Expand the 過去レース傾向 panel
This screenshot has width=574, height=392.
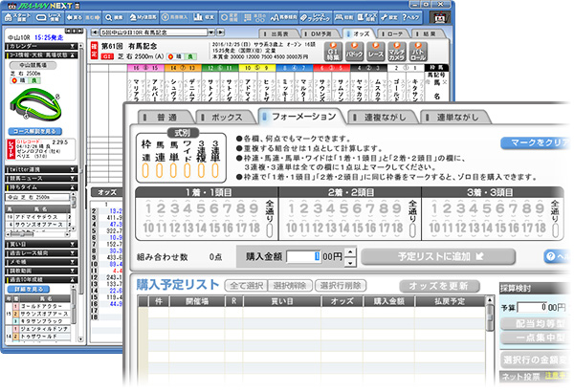pos(41,253)
